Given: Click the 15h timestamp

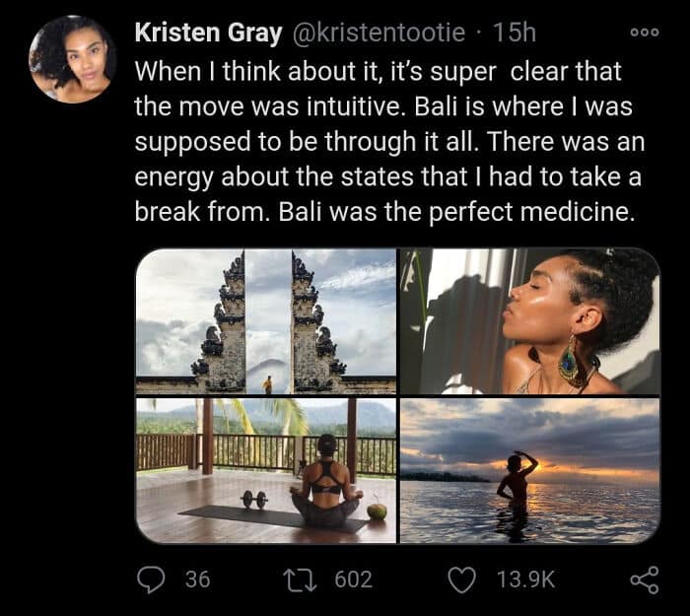Looking at the screenshot, I should 514,32.
